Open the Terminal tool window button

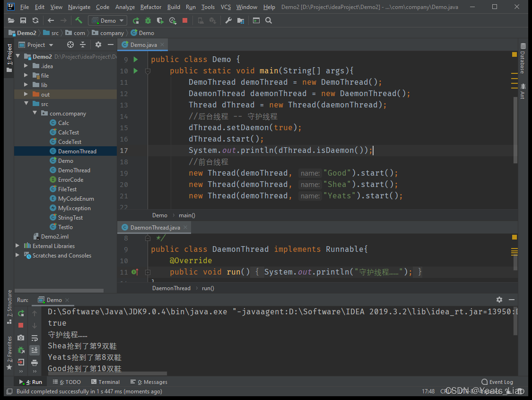click(x=105, y=382)
